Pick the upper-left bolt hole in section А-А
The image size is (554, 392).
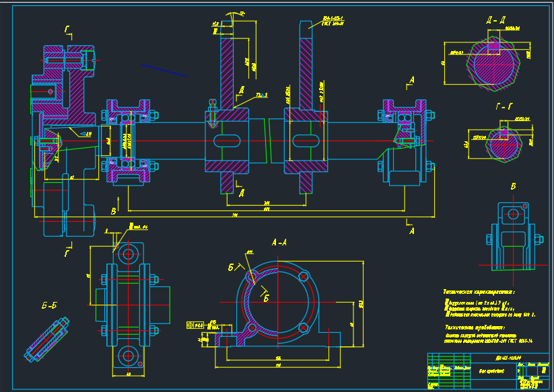point(252,276)
